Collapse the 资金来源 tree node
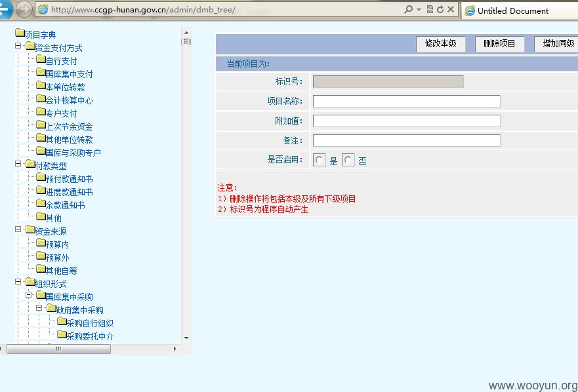Viewport: 578px width, 392px height. [x=18, y=229]
